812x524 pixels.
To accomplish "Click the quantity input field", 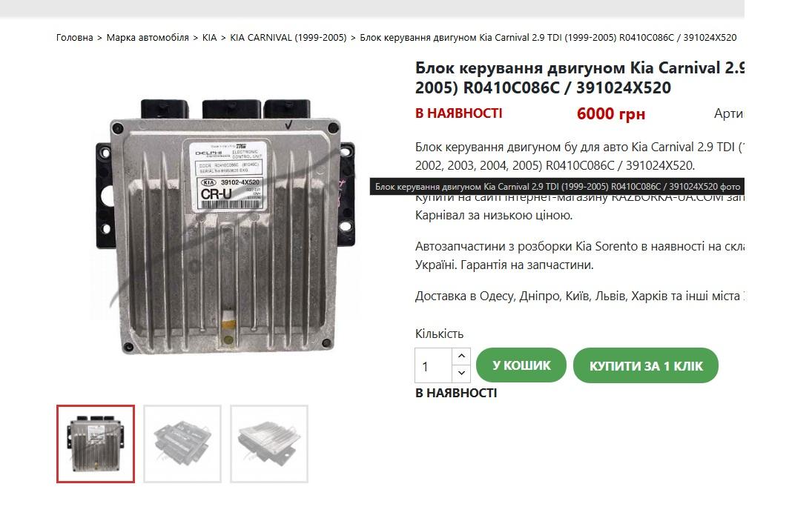I will [434, 365].
